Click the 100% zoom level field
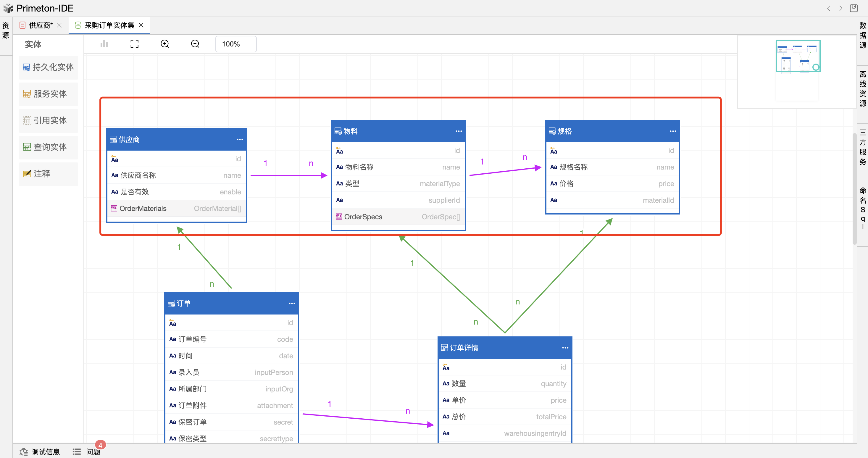Image resolution: width=868 pixels, height=458 pixels. pyautogui.click(x=235, y=44)
